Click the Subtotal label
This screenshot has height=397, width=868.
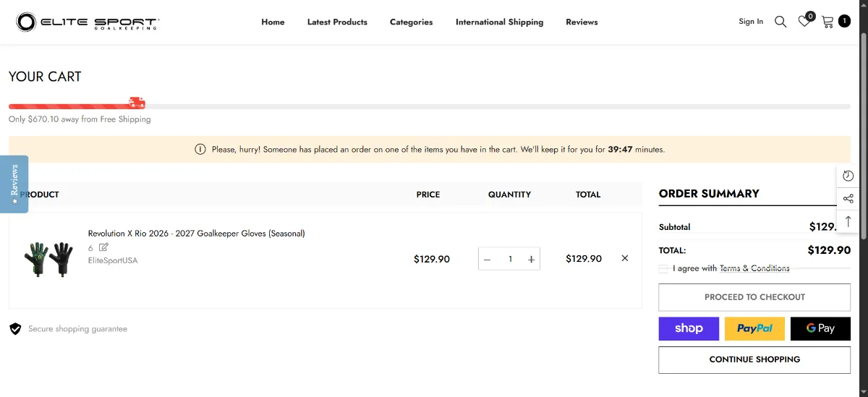coord(674,227)
